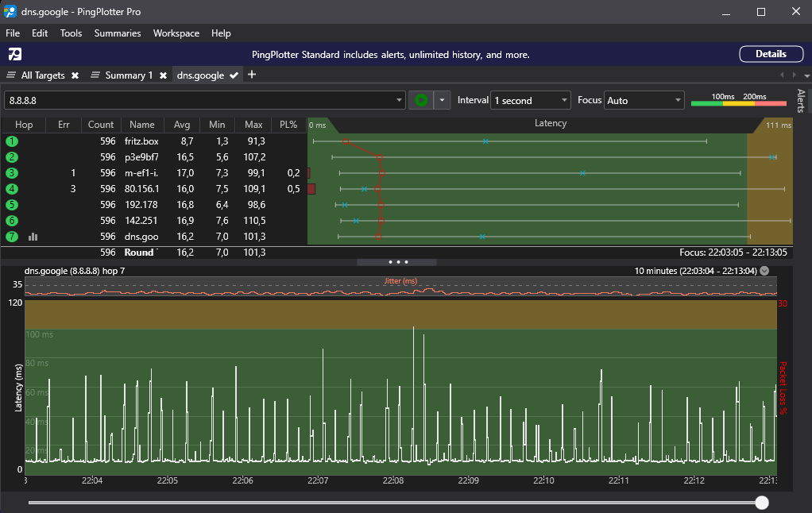Select the p3e9bf7 hop name

point(141,157)
